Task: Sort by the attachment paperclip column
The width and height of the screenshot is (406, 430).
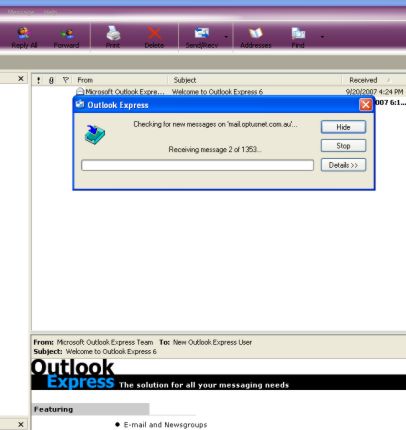Action: (x=51, y=80)
